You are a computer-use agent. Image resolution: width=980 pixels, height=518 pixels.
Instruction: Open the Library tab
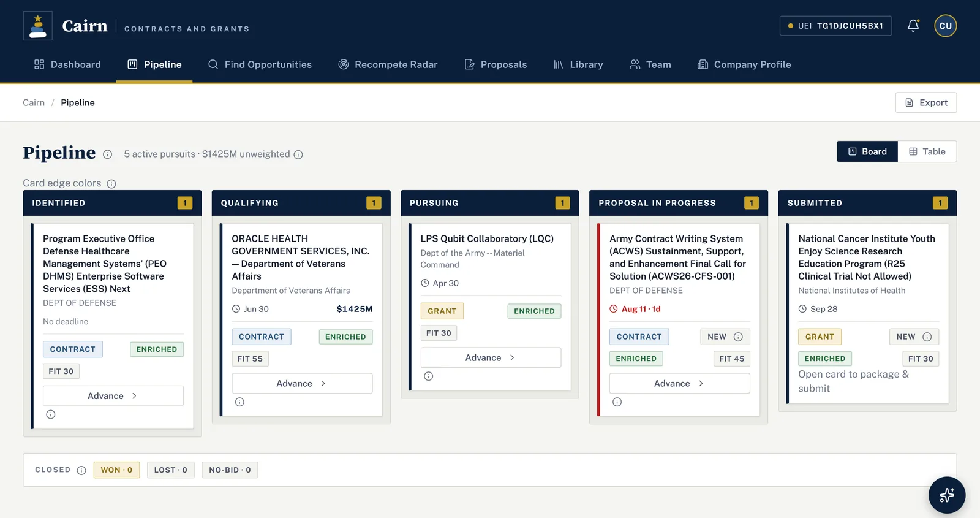pyautogui.click(x=578, y=64)
